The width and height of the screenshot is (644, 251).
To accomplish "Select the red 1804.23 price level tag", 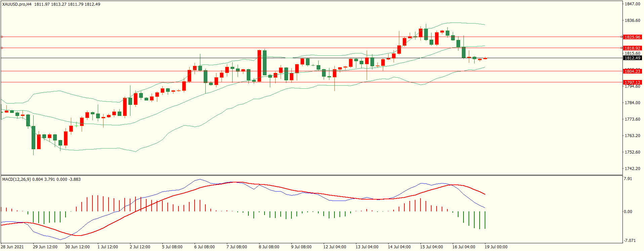I will pyautogui.click(x=632, y=71).
